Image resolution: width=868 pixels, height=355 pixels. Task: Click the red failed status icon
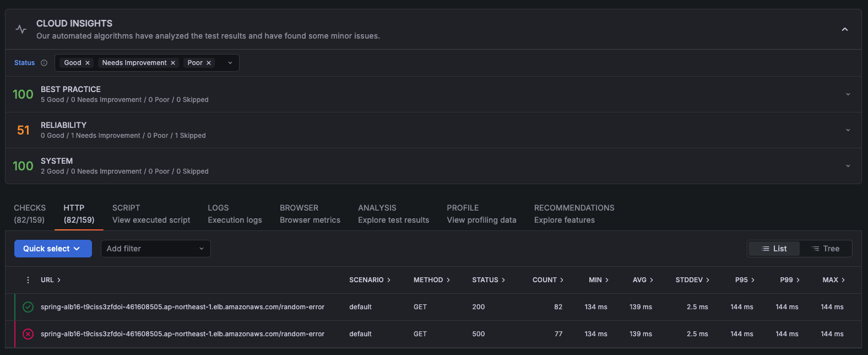(28, 334)
